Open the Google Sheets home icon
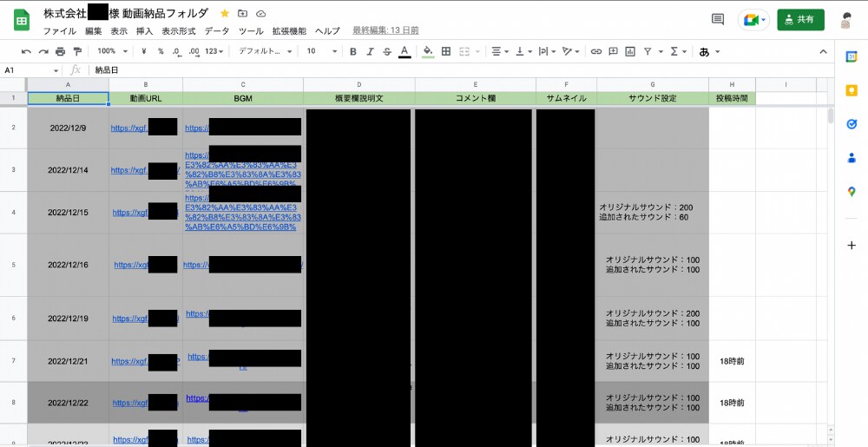 (x=22, y=21)
